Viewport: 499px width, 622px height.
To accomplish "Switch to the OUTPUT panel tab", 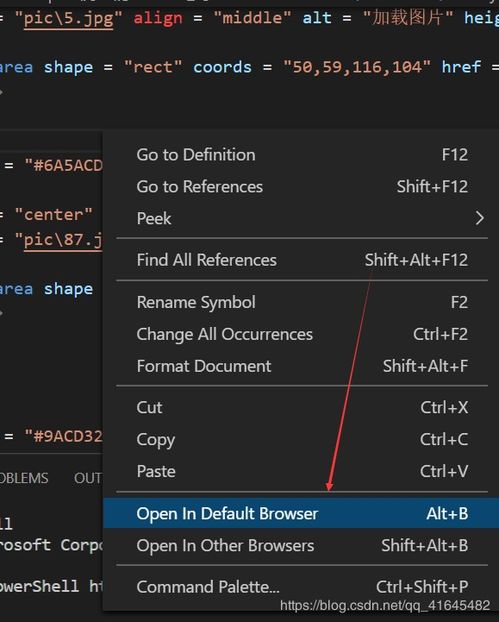I will (88, 478).
